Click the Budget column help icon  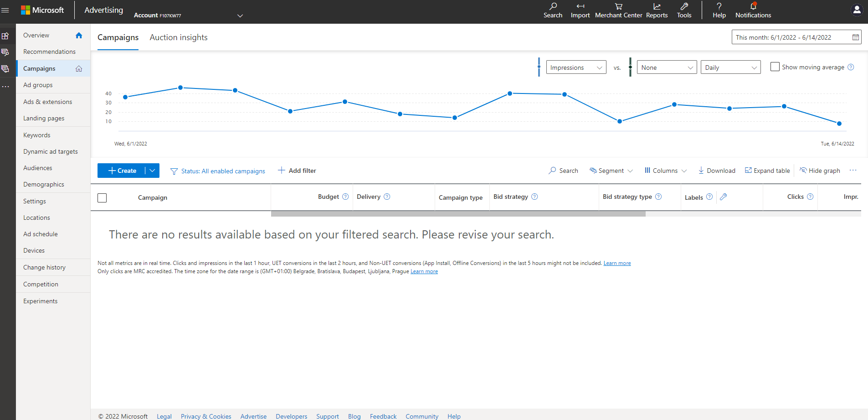pyautogui.click(x=345, y=197)
